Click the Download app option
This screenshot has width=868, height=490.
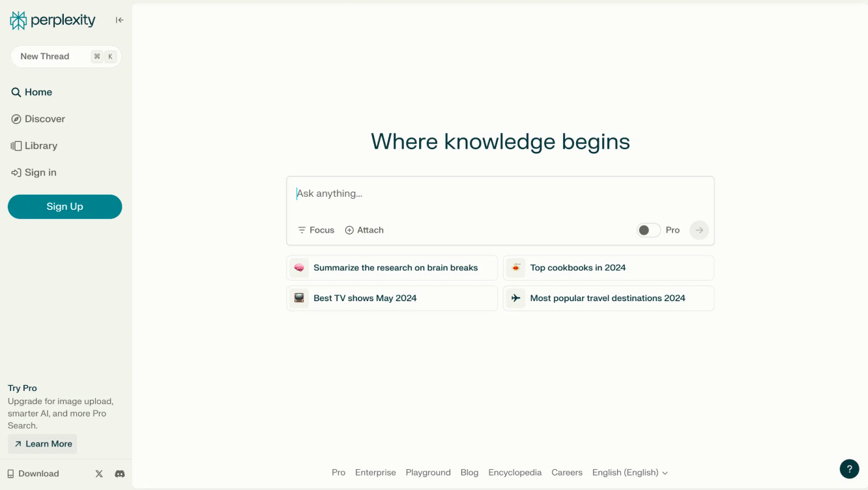tap(33, 474)
